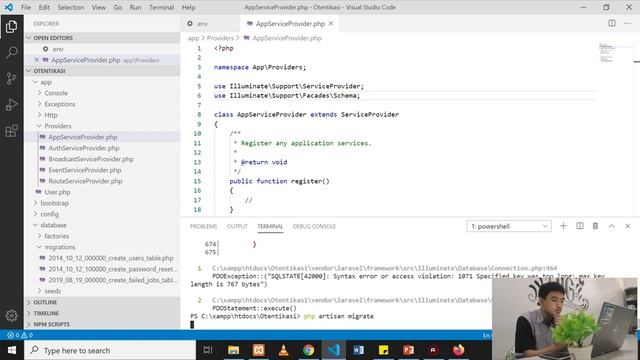Screen dimensions: 640x360
Task: Close AppServiceProvider.php in Open Editors
Action: tap(37, 60)
